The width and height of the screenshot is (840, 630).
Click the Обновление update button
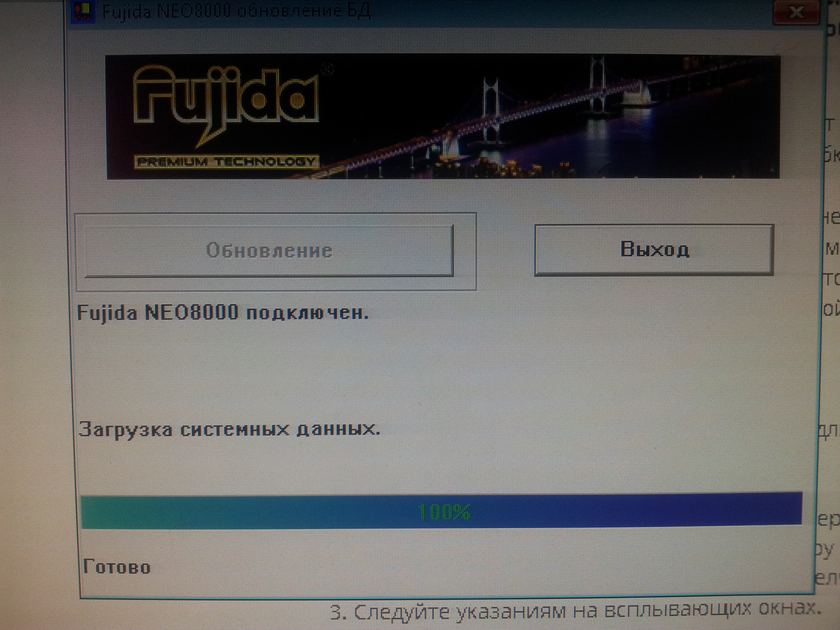[269, 251]
